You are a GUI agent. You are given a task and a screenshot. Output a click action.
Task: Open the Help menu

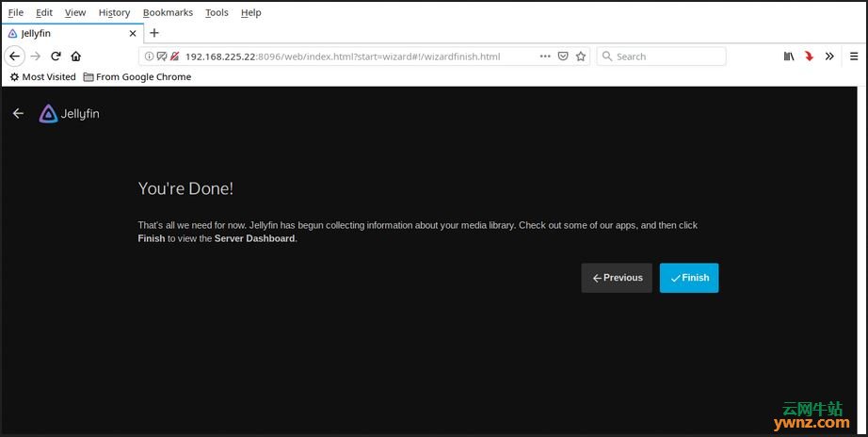pos(250,12)
